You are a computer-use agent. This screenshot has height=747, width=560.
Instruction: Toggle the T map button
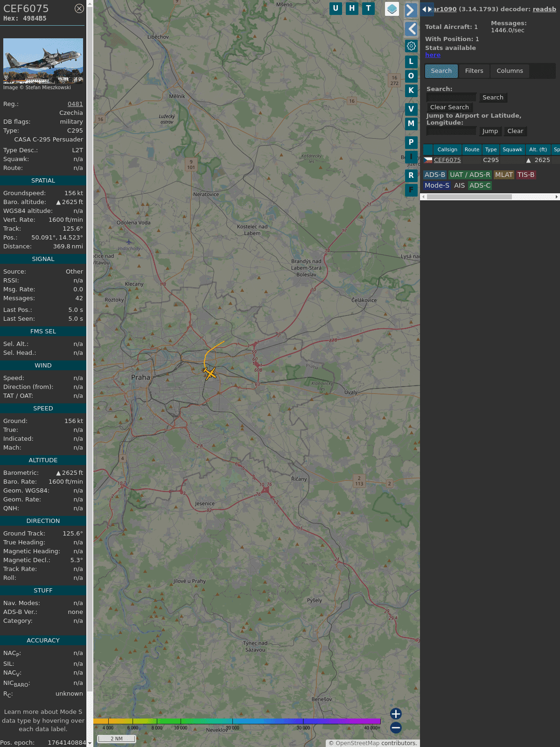(369, 8)
